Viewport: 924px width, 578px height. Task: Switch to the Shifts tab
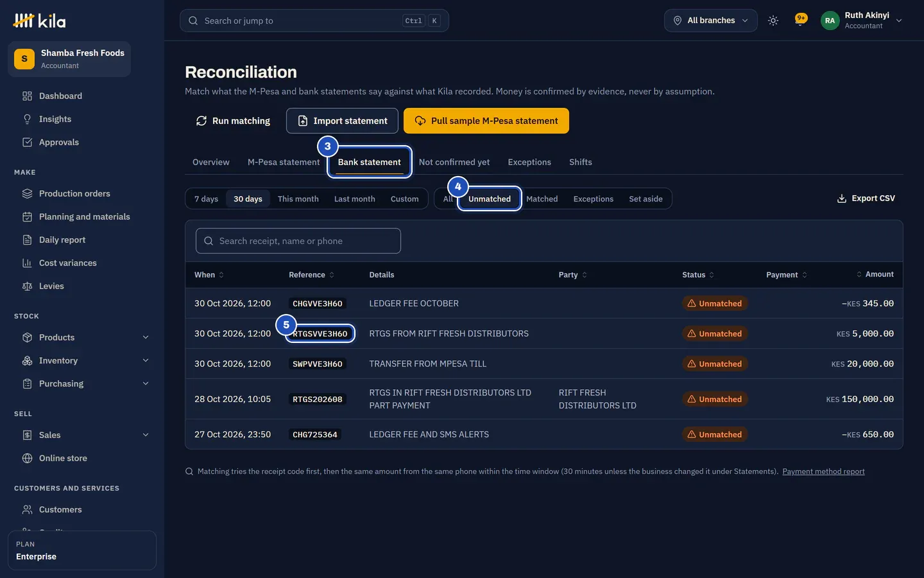[581, 162]
